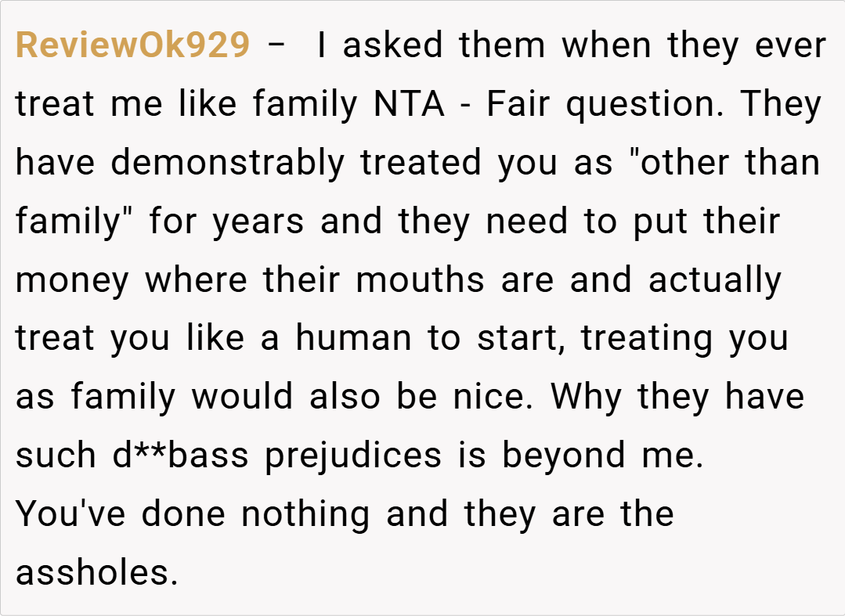
Task: Click the word "prejudices" in the text
Action: pos(353,456)
